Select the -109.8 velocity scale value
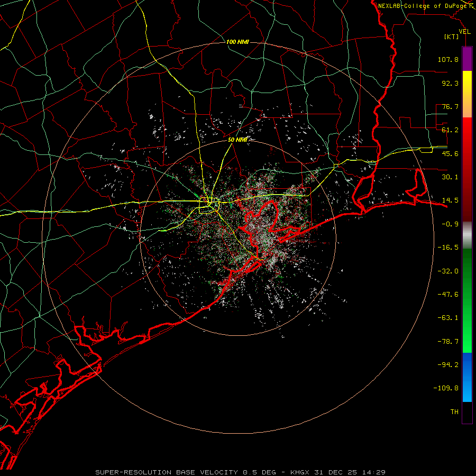476x476 pixels. tap(446, 388)
